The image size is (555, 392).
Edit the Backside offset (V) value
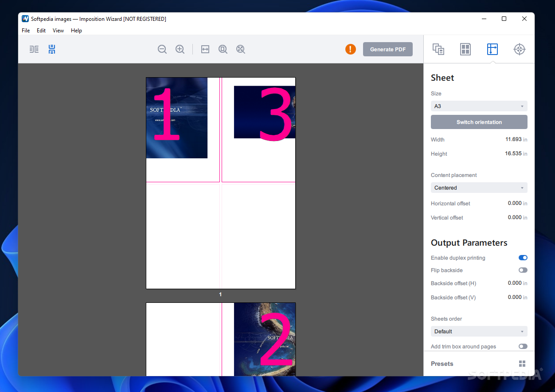[515, 297]
